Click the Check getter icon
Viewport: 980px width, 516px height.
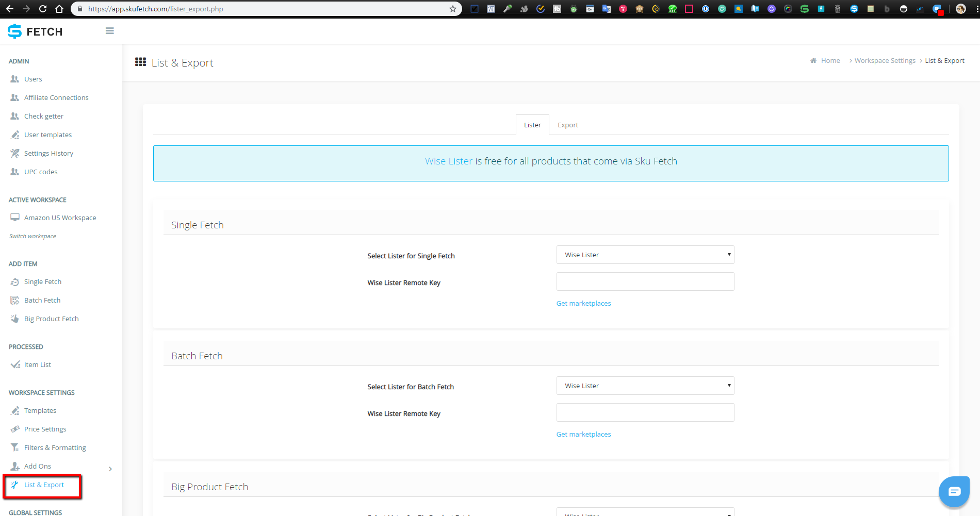pyautogui.click(x=15, y=116)
